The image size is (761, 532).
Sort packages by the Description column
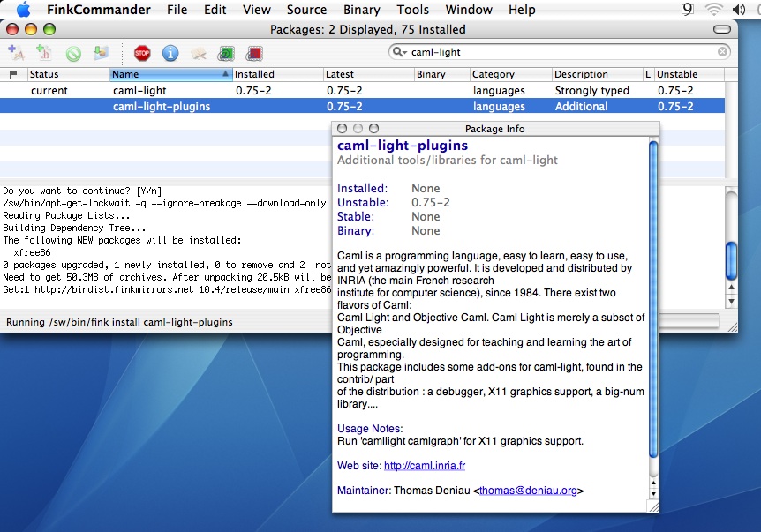click(x=598, y=74)
